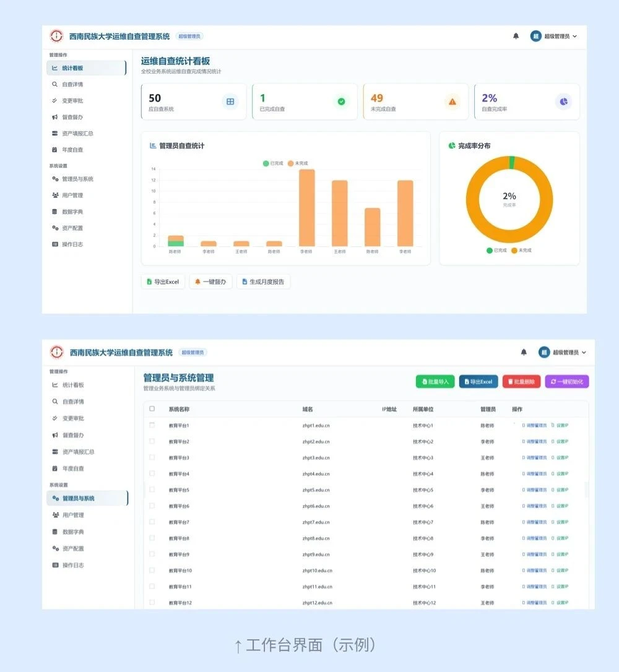Click the green 批量导入 button
This screenshot has height=672, width=619.
coord(435,381)
